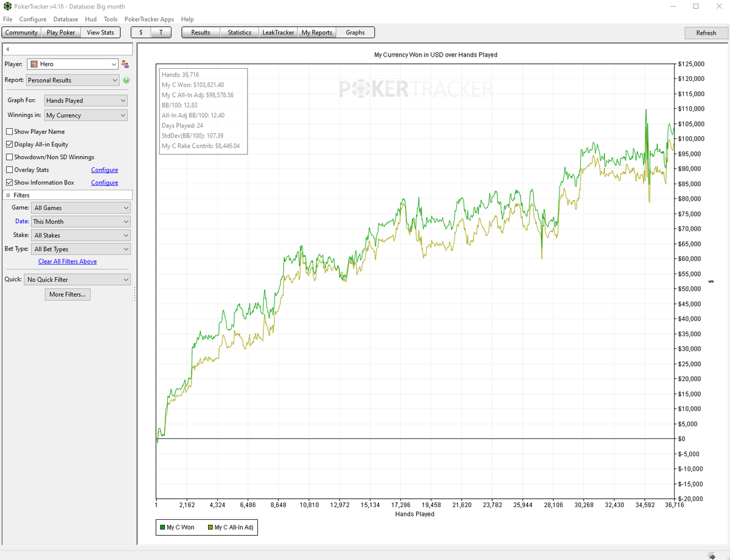Switch to the My Reports tab
Viewport: 730px width, 560px height.
click(x=317, y=32)
